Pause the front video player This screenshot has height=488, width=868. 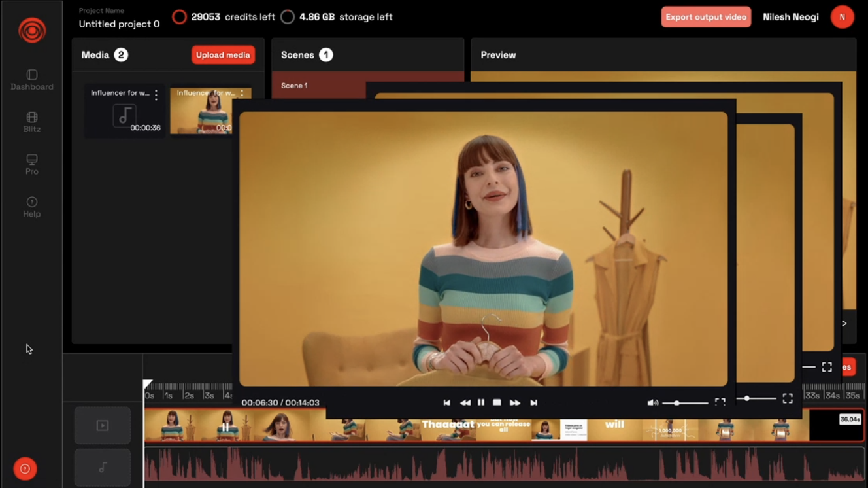(x=481, y=403)
